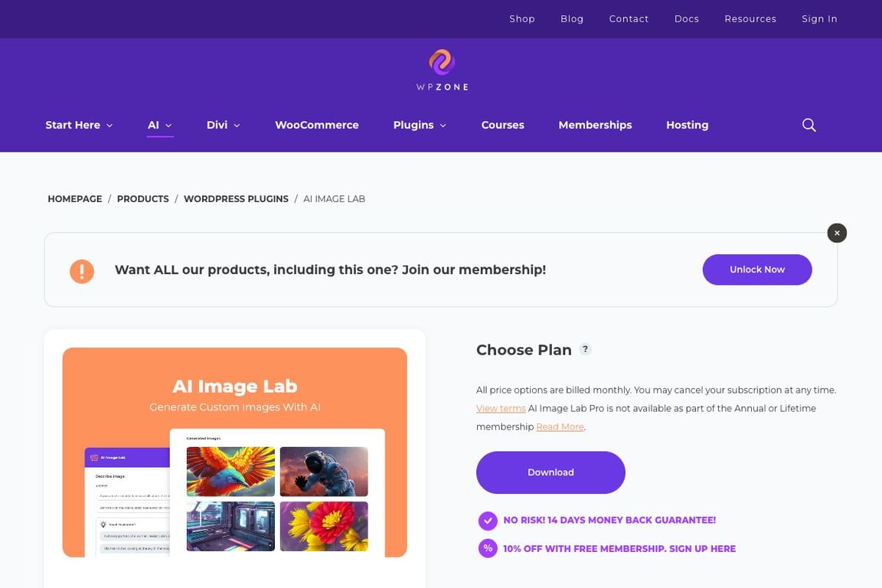
Task: Click the Choose Plan help question mark
Action: pos(585,349)
